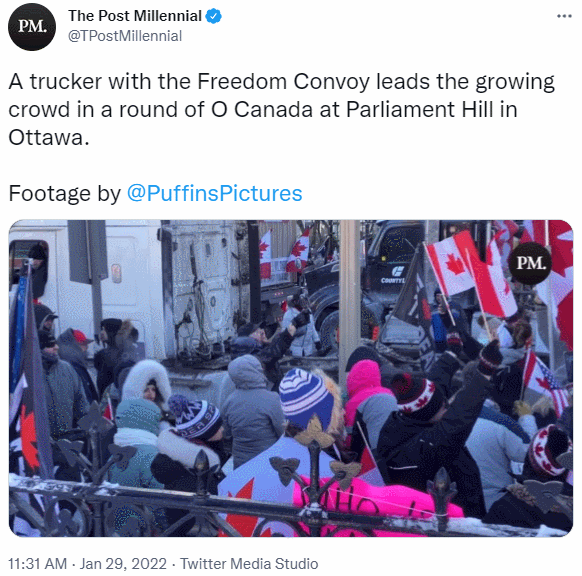Click the 11:31 AM timestamp
Image resolution: width=582 pixels, height=576 pixels.
pyautogui.click(x=37, y=563)
